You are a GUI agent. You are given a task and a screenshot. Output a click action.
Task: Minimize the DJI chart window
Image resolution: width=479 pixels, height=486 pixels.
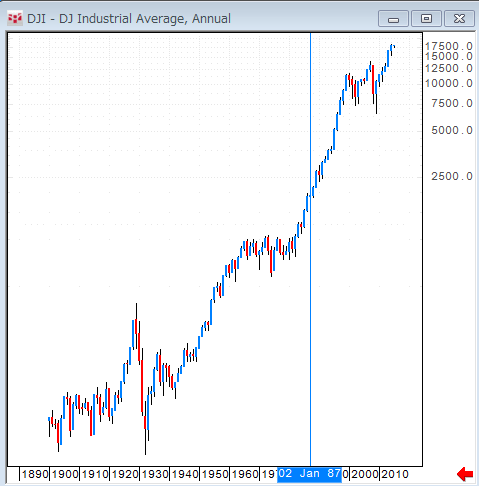point(393,18)
